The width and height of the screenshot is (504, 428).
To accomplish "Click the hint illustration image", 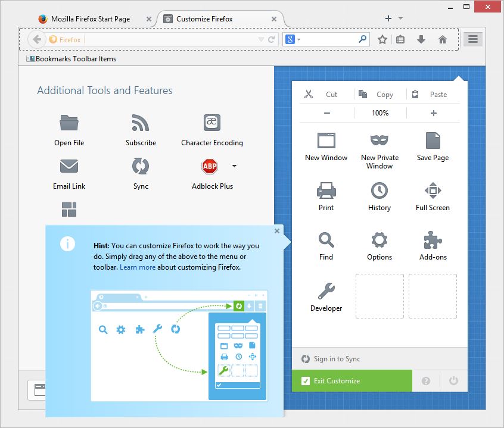I will [x=179, y=346].
